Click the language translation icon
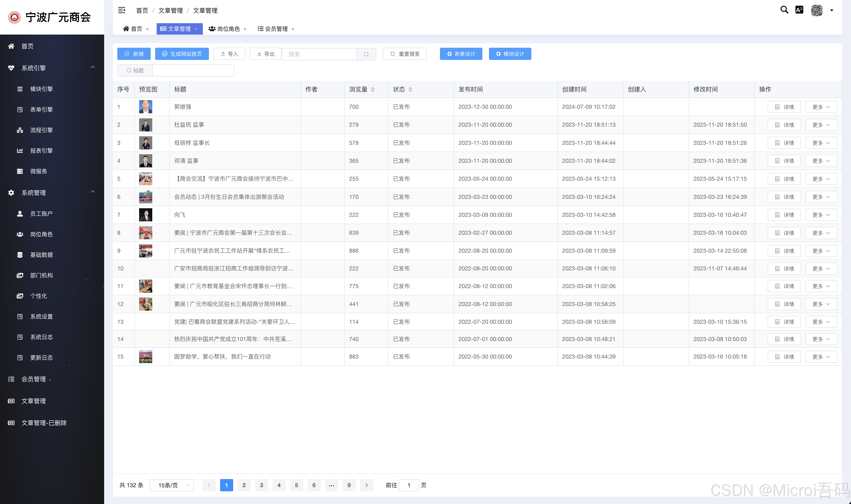851x504 pixels. pyautogui.click(x=799, y=10)
